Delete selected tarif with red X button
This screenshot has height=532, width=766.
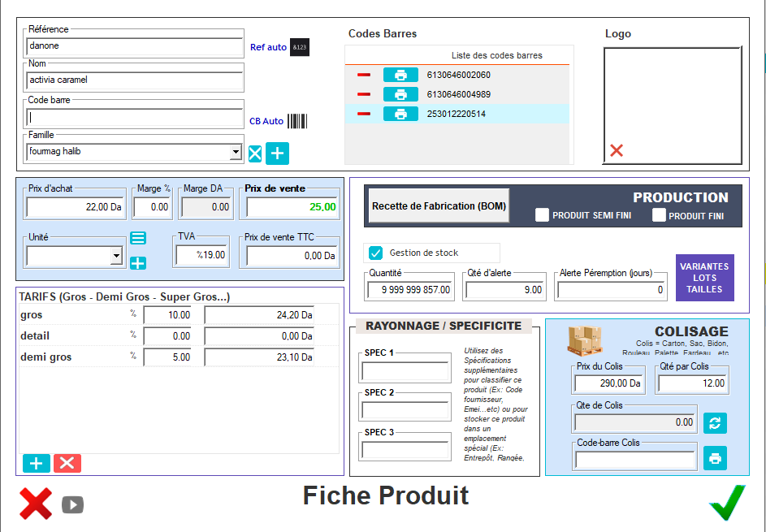67,463
